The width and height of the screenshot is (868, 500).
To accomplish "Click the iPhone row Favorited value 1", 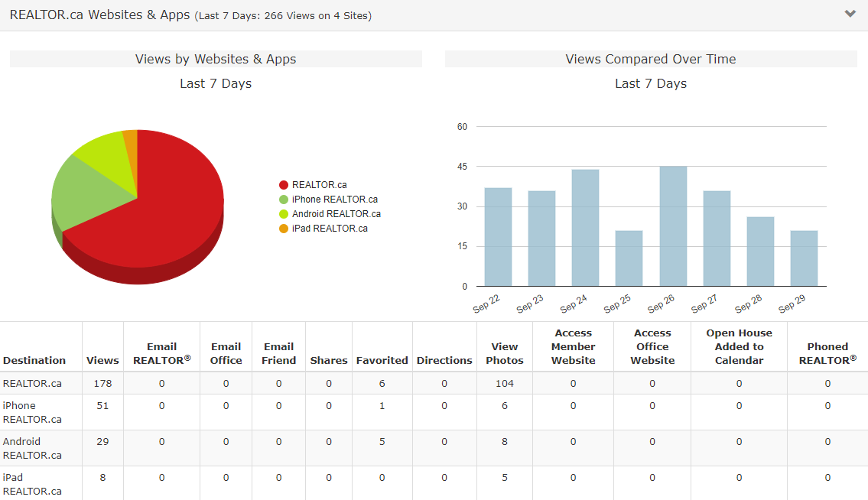I will [x=382, y=405].
